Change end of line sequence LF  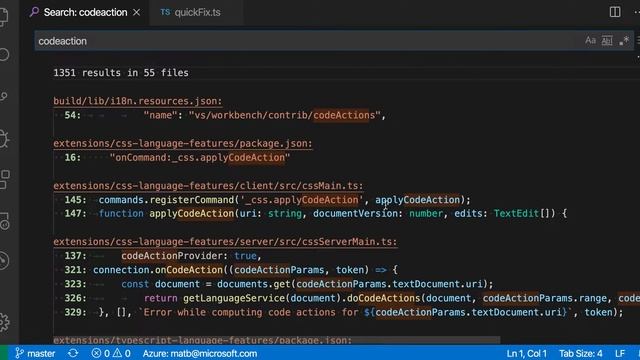coord(620,353)
